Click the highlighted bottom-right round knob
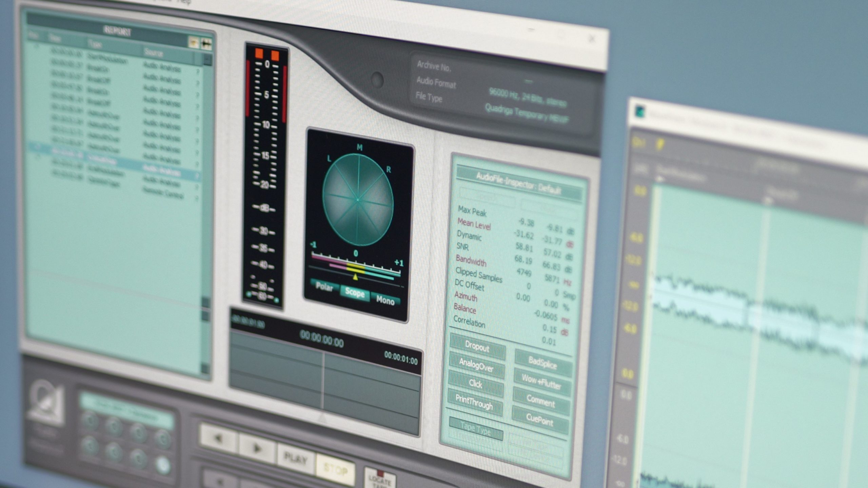This screenshot has width=868, height=488. [163, 465]
